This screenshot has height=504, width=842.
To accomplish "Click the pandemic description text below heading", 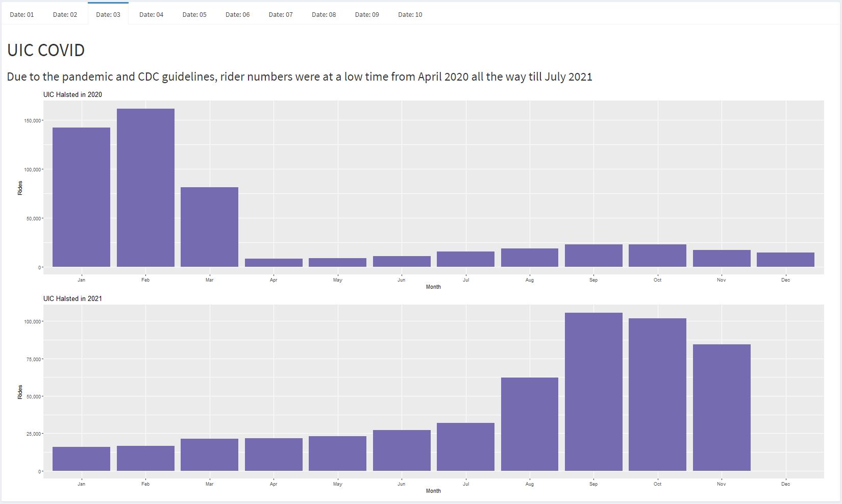I will point(299,77).
